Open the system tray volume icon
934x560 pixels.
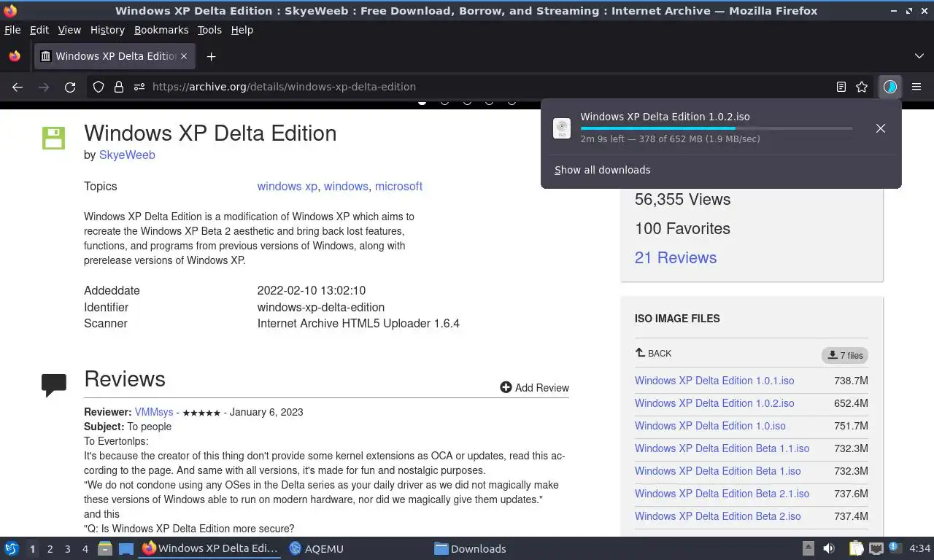coord(829,548)
